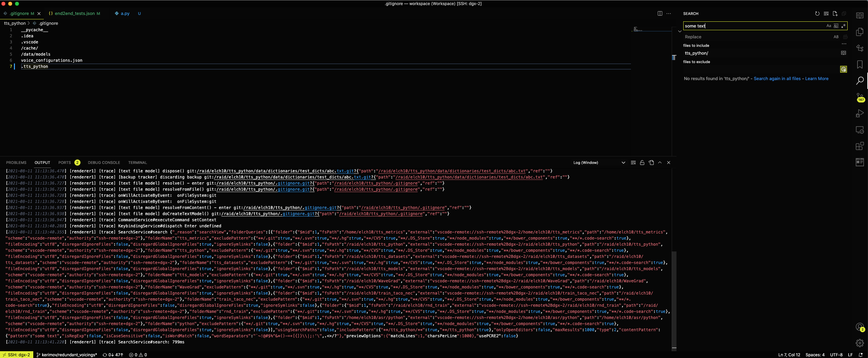Refresh the search results
This screenshot has height=358, width=868.
(817, 14)
